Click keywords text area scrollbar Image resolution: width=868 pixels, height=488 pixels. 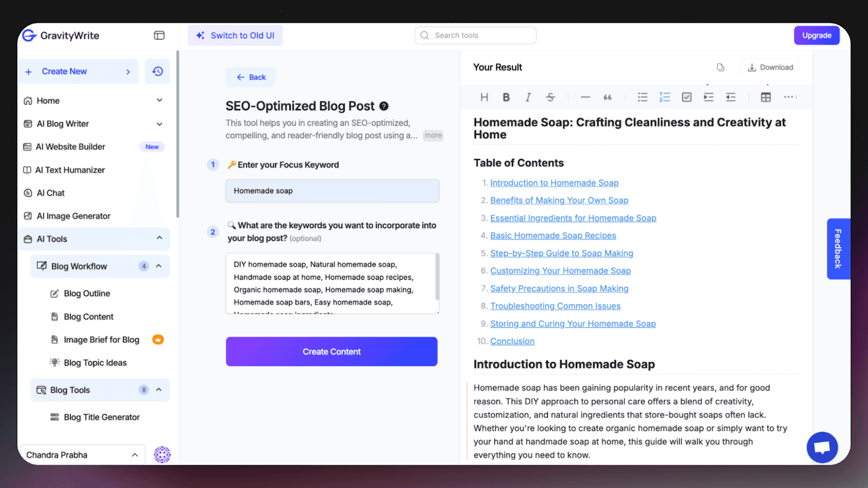437,277
